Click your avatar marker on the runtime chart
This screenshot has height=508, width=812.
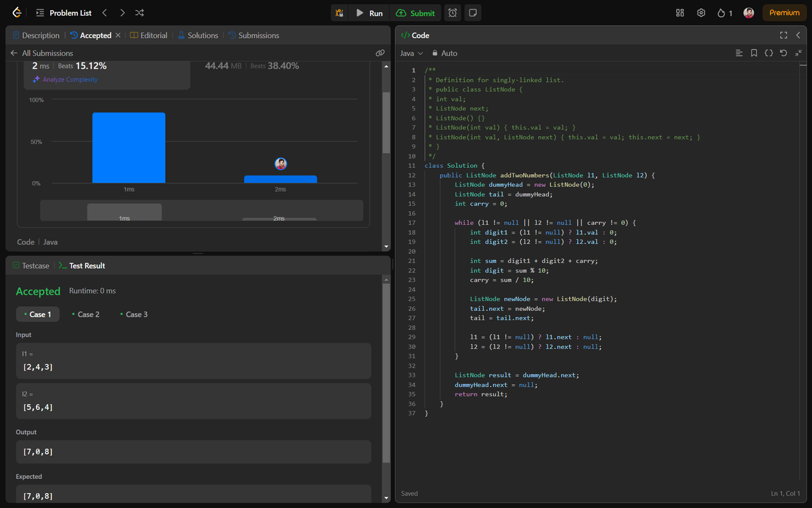click(x=281, y=164)
